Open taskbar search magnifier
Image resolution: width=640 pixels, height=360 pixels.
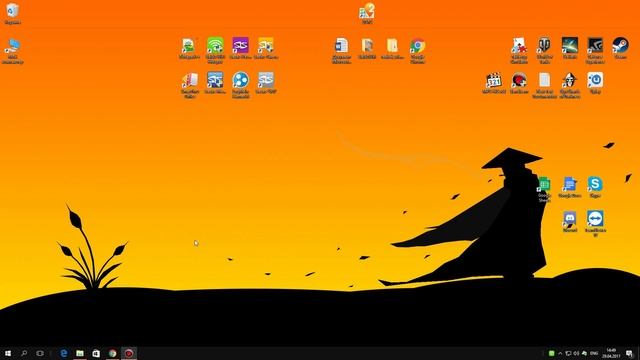pyautogui.click(x=24, y=353)
